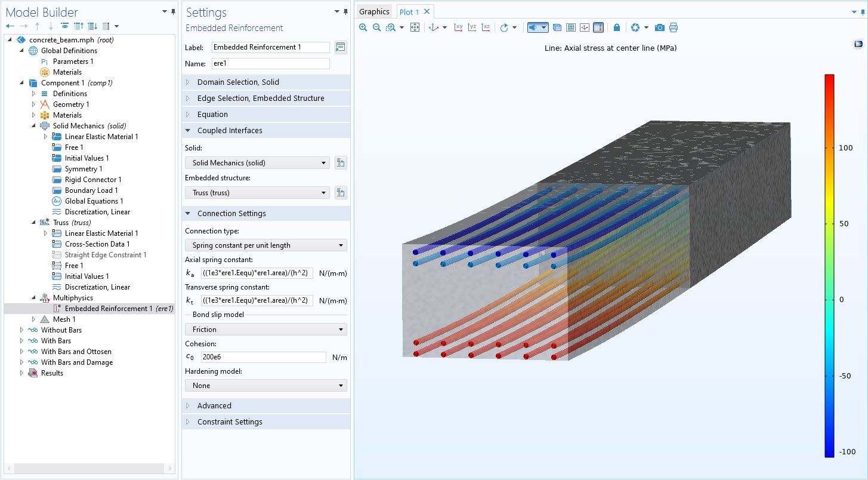The image size is (868, 480).
Task: Click the Print icon in Graphics toolbar
Action: [674, 27]
